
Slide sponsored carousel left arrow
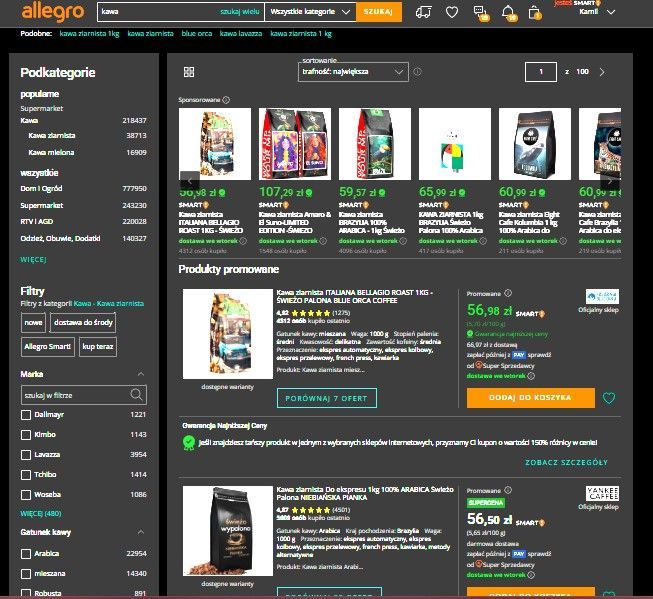point(189,181)
